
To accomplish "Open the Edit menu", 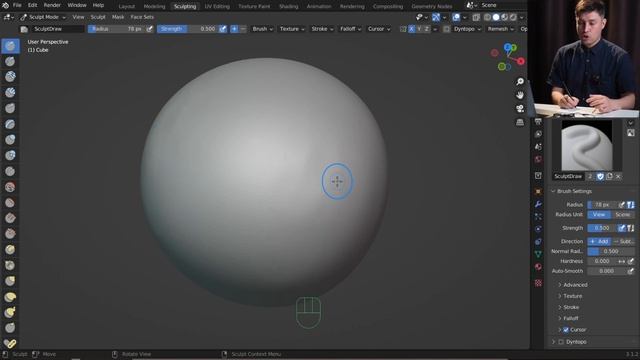I will pos(32,5).
